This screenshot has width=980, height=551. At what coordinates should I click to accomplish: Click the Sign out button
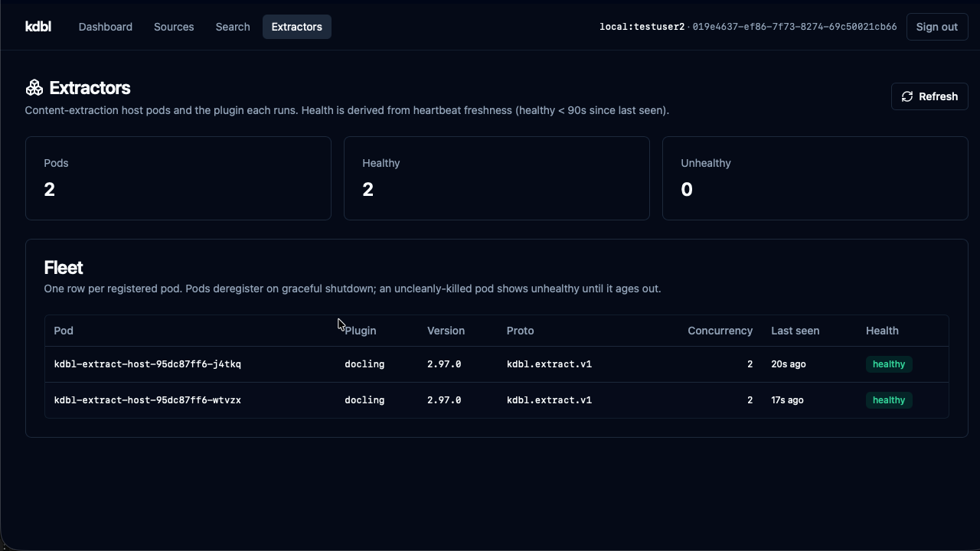[937, 27]
